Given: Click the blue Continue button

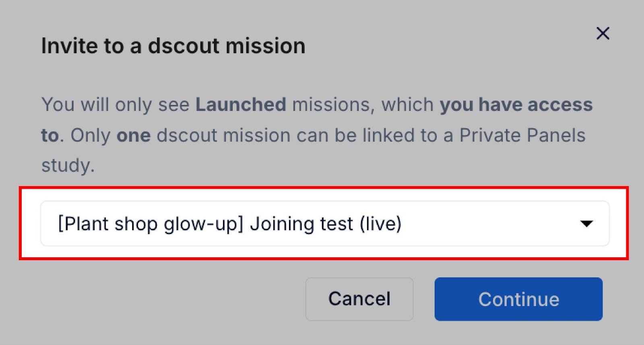Looking at the screenshot, I should [518, 299].
